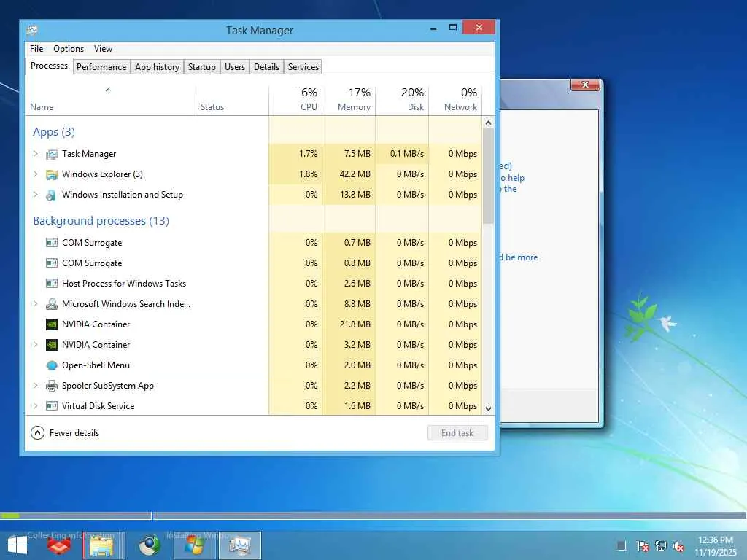This screenshot has height=560, width=747.
Task: Sort by the Status column header
Action: (232, 101)
